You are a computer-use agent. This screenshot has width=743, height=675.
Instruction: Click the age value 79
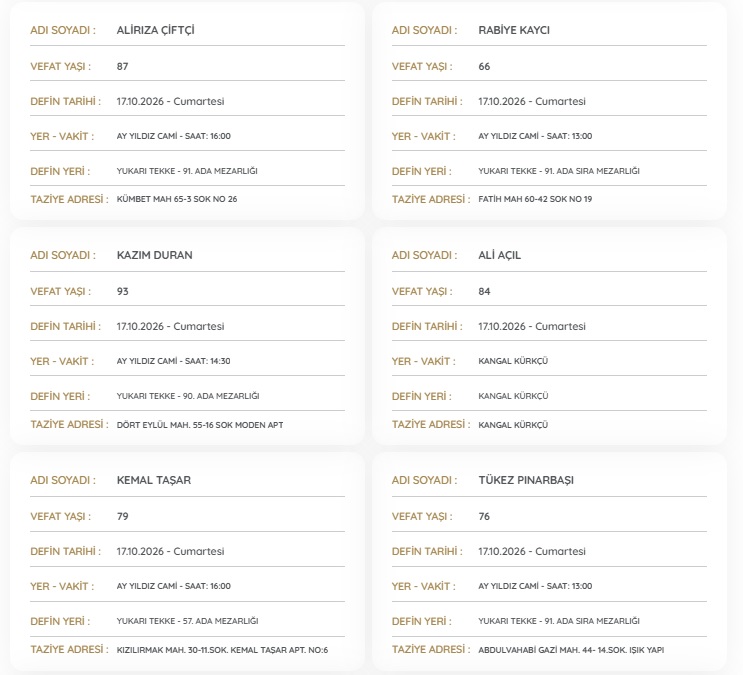pyautogui.click(x=122, y=516)
